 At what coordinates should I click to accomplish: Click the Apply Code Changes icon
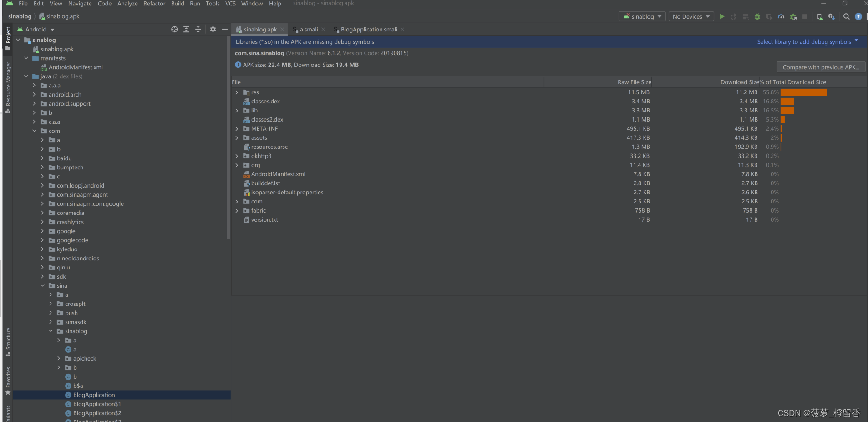point(746,16)
